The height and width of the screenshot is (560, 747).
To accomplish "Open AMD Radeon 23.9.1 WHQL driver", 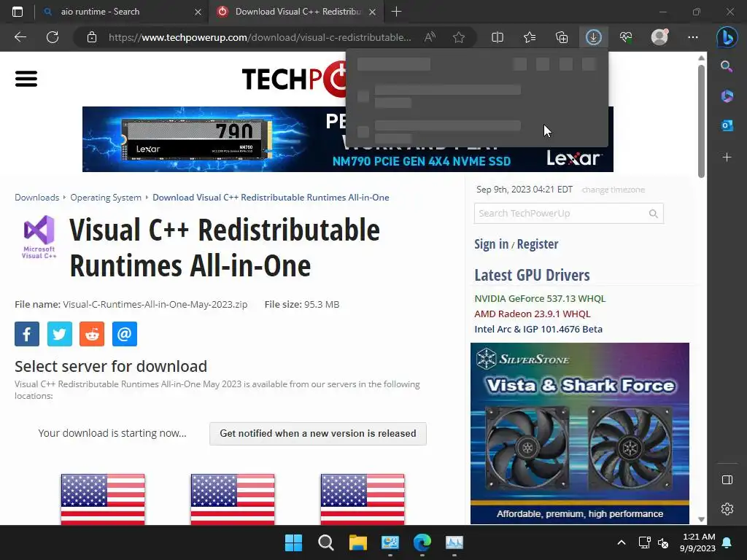I will click(532, 314).
